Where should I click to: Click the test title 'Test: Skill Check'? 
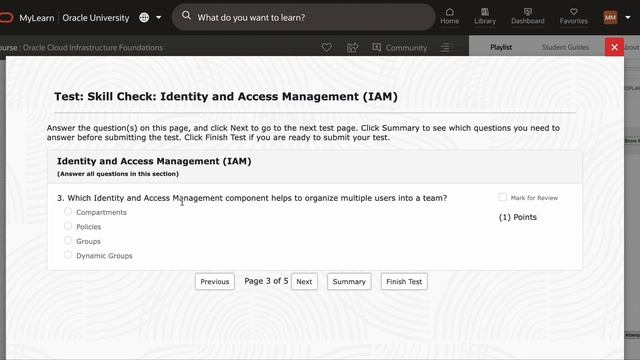click(x=226, y=97)
